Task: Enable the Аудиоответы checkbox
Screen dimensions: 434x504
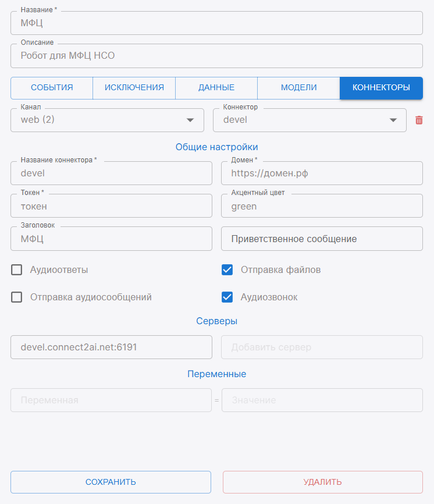Action: point(17,270)
